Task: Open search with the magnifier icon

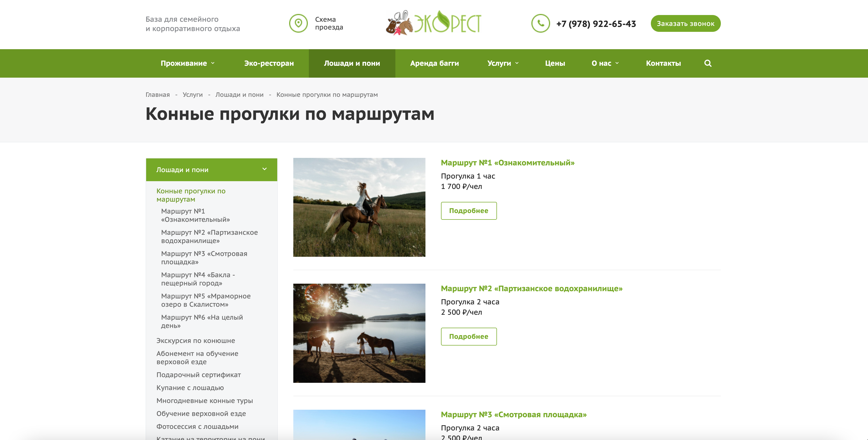Action: point(708,63)
